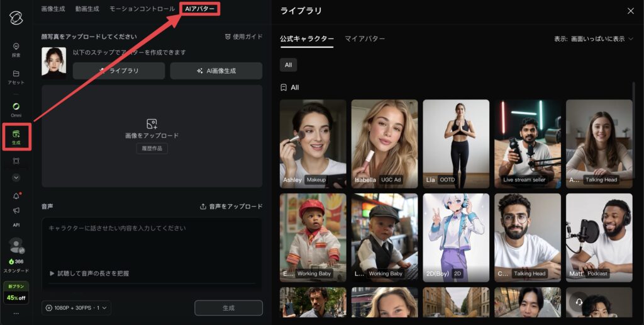Select the モーションコントロール tab
Screen dimensions: 644x325
[x=142, y=9]
